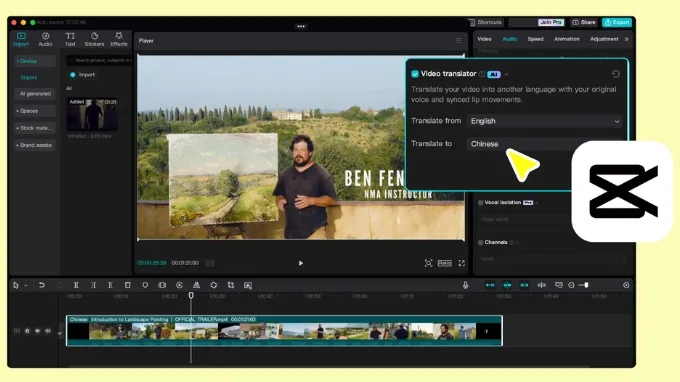
Task: Uncheck the Video translator checkbox
Action: point(415,74)
